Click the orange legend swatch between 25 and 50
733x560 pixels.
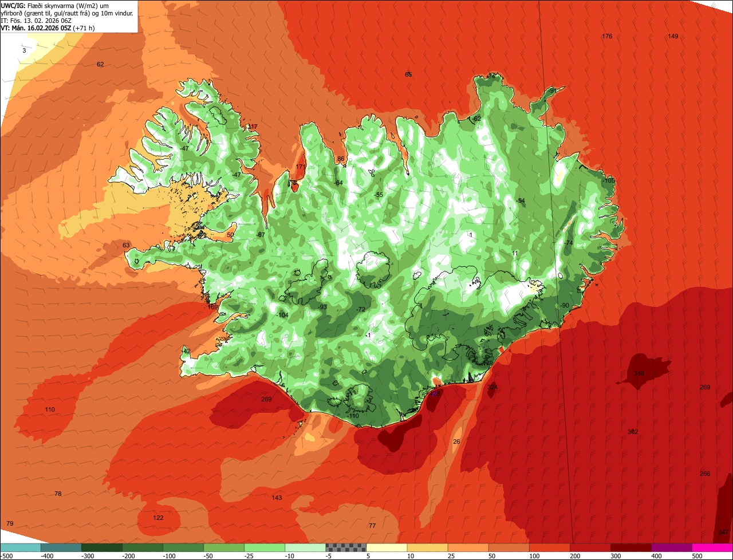(468, 548)
